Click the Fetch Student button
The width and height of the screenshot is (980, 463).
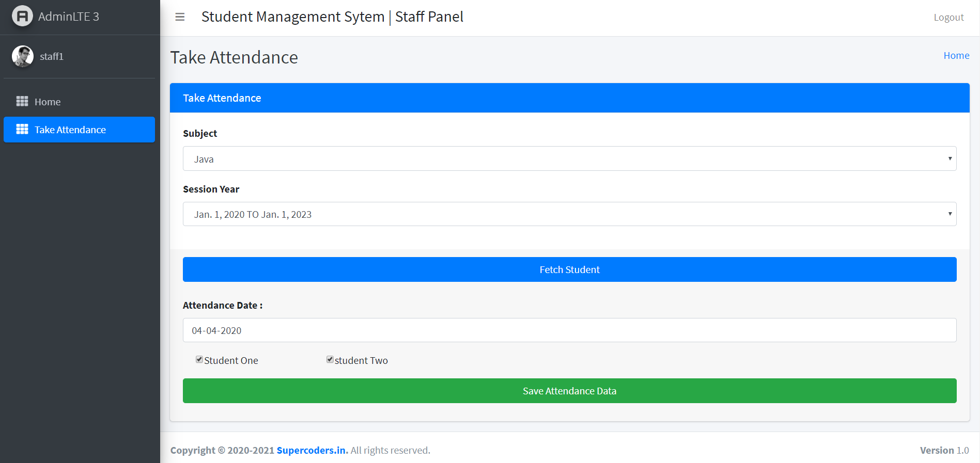pyautogui.click(x=569, y=269)
